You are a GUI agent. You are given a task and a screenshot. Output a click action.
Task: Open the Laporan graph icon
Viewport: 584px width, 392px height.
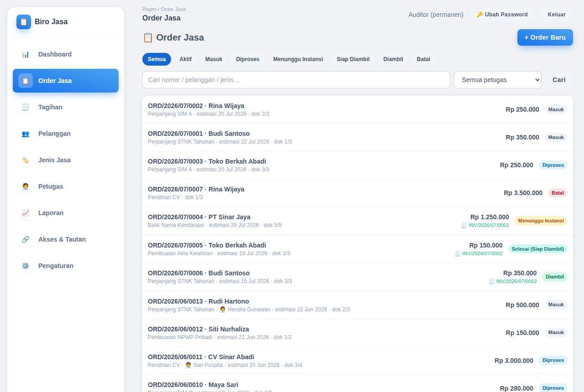(26, 213)
